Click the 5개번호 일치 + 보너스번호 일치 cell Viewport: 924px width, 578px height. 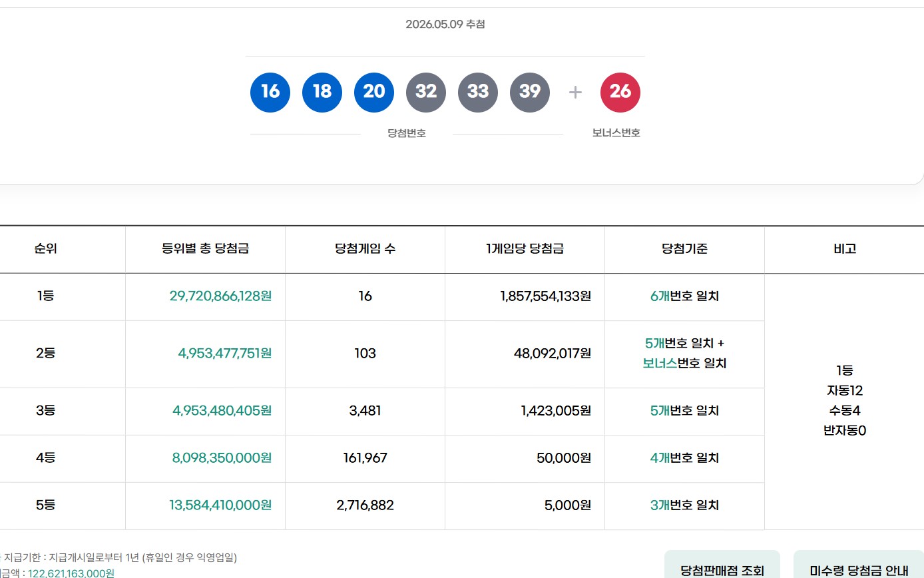[684, 354]
